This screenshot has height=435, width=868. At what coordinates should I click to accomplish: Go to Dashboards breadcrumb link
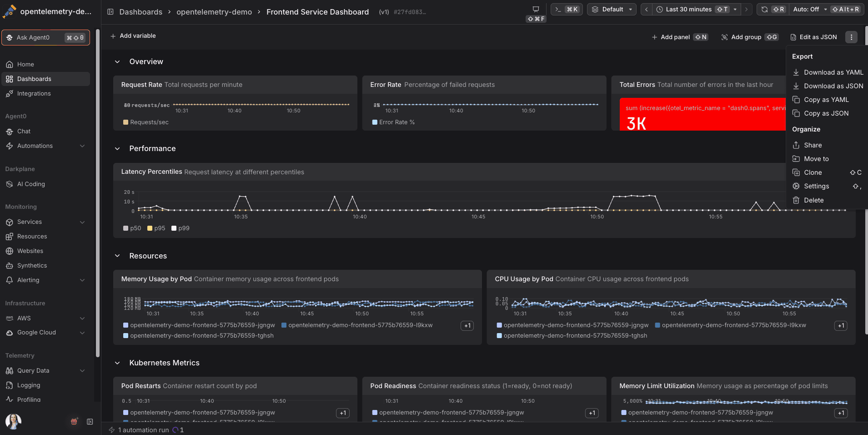tap(140, 12)
